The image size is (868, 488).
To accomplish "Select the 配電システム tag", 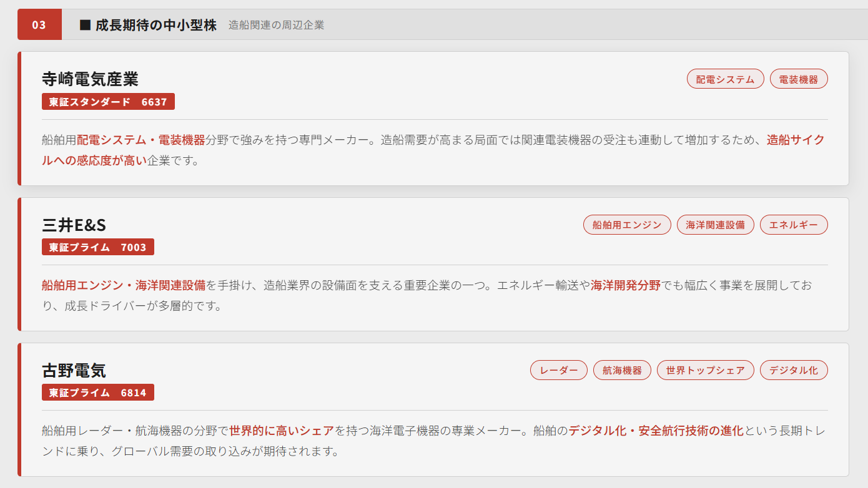I will tap(725, 79).
